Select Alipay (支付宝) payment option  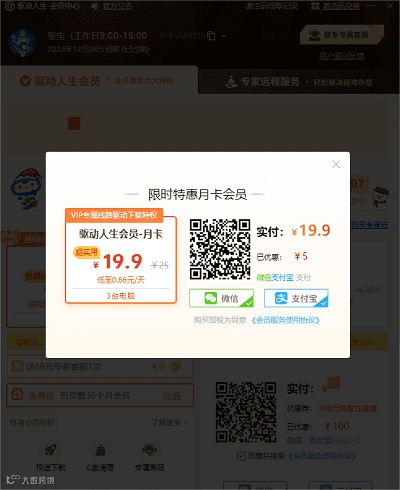296,298
